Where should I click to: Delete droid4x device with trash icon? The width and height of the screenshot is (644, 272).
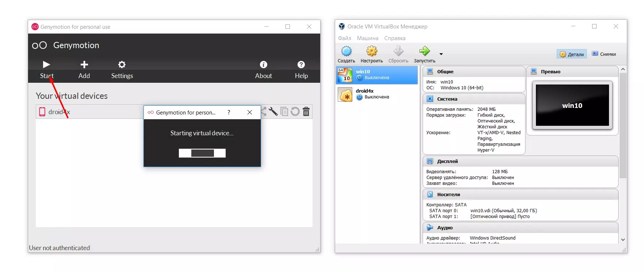coord(306,112)
